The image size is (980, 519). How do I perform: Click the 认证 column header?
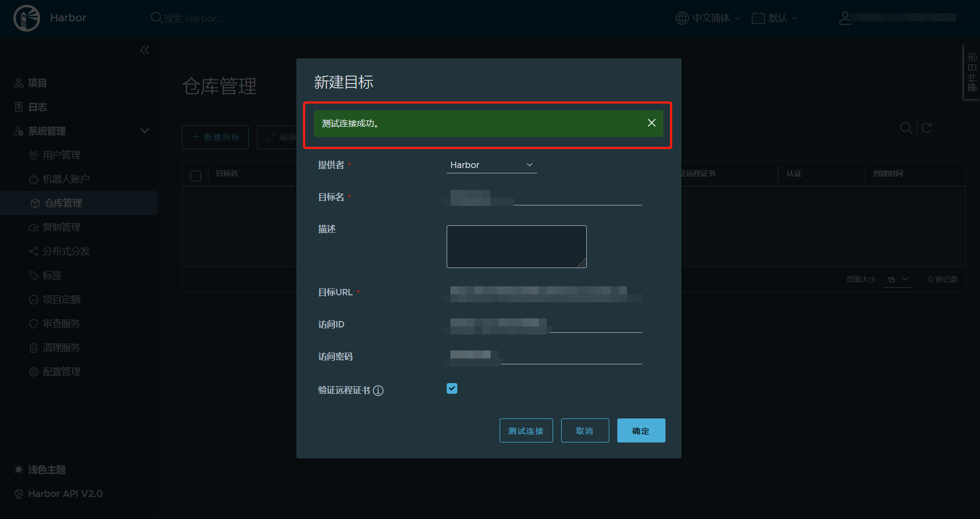point(794,173)
